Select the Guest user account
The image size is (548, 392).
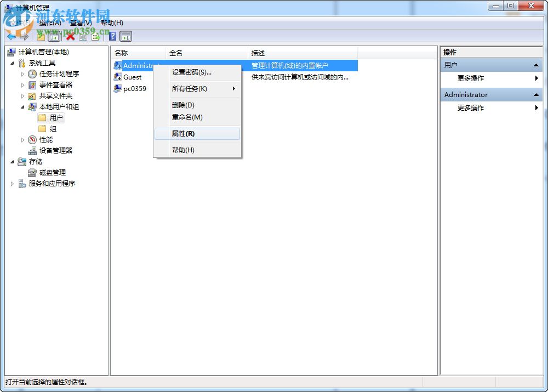133,77
